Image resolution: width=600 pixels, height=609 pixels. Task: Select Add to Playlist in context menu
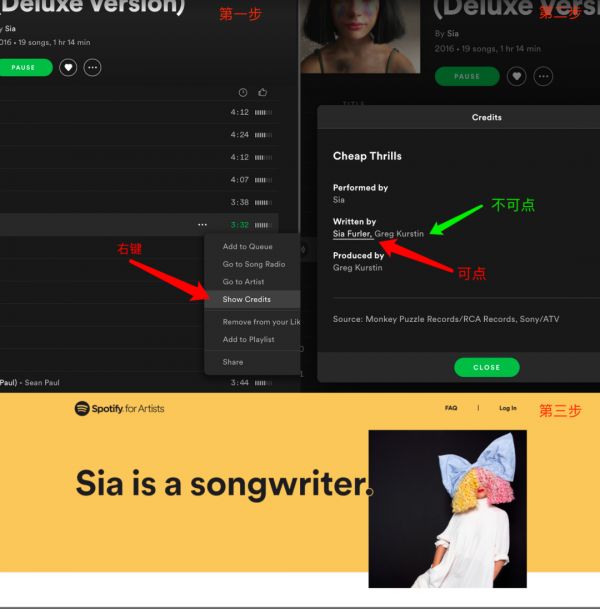click(x=248, y=339)
